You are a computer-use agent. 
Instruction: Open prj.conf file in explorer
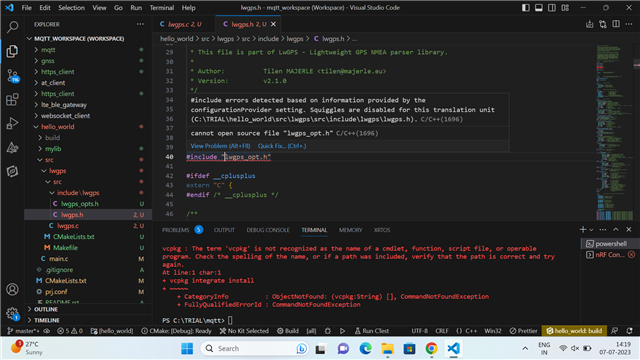click(56, 292)
